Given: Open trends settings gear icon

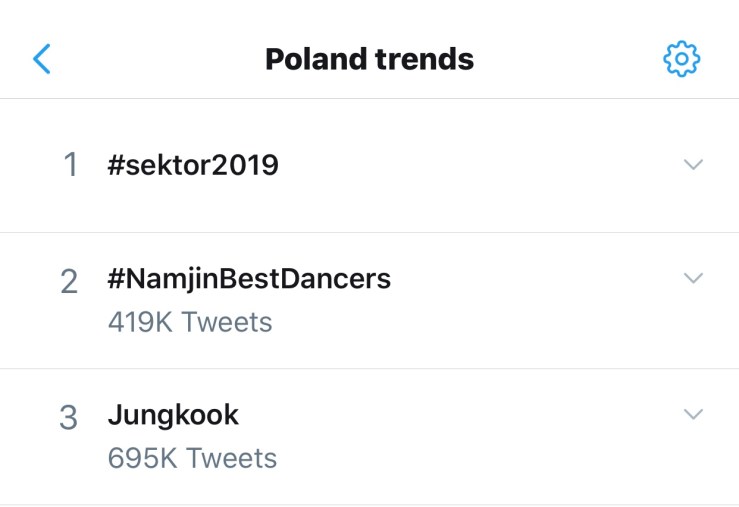Looking at the screenshot, I should (x=682, y=59).
